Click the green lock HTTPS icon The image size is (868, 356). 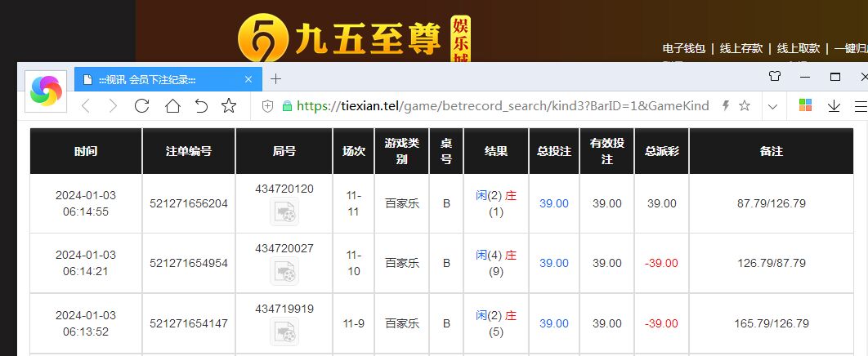point(287,106)
